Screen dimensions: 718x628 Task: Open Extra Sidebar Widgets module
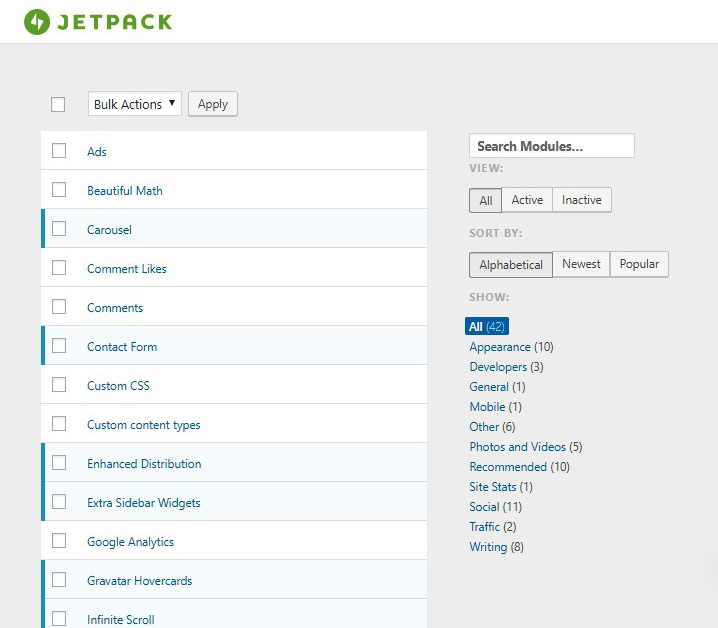[x=143, y=503]
